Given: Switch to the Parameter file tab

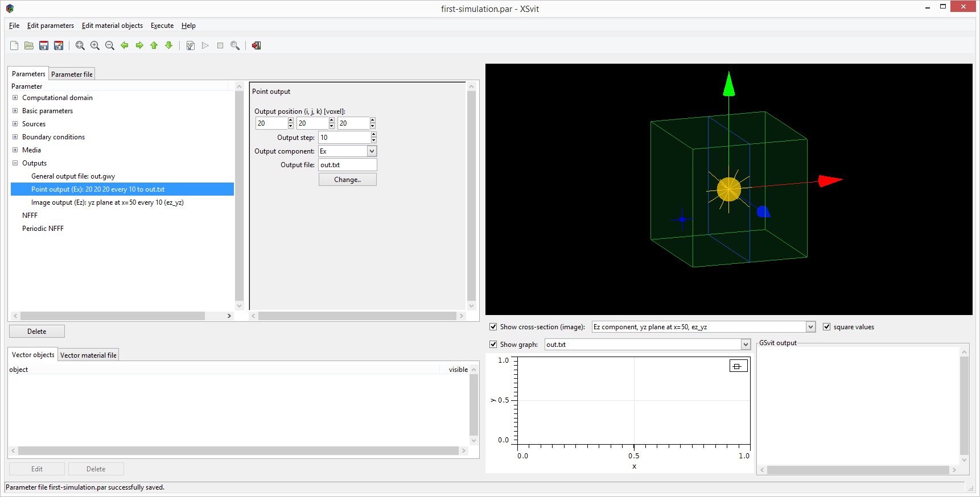Looking at the screenshot, I should click(72, 74).
